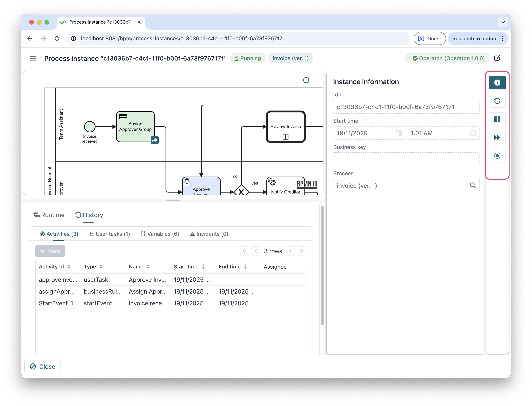Click the fast-forward migration icon
The width and height of the screenshot is (532, 406).
(x=497, y=137)
